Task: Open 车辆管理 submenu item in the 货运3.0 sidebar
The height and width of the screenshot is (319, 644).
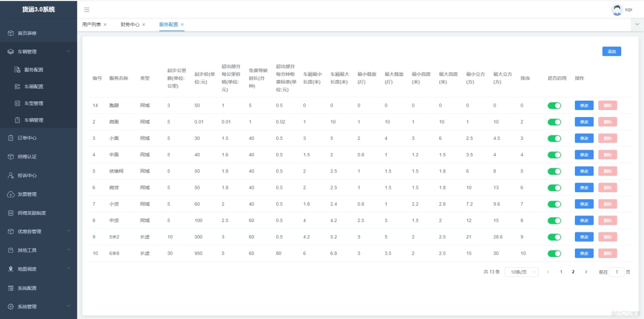Action: pos(34,120)
